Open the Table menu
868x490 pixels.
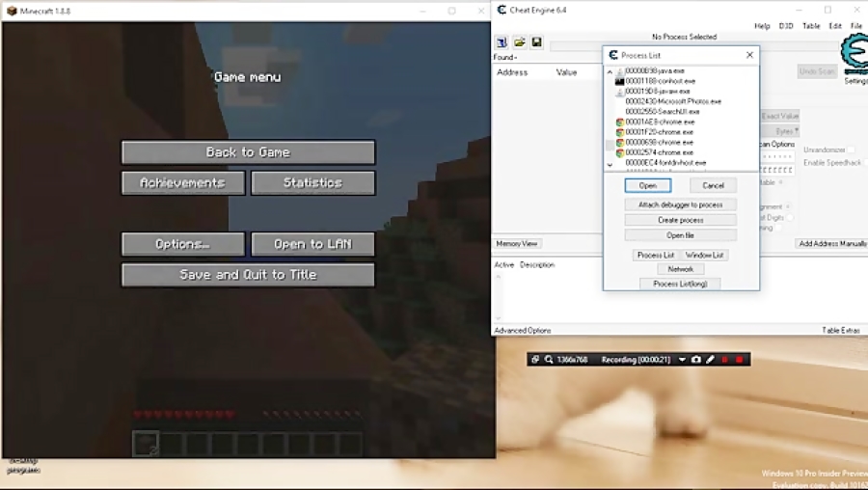810,26
